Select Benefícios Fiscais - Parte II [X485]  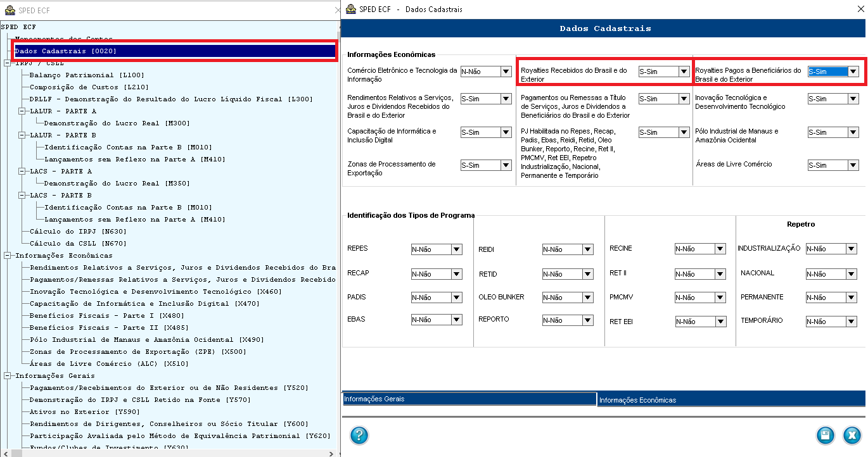(x=108, y=327)
